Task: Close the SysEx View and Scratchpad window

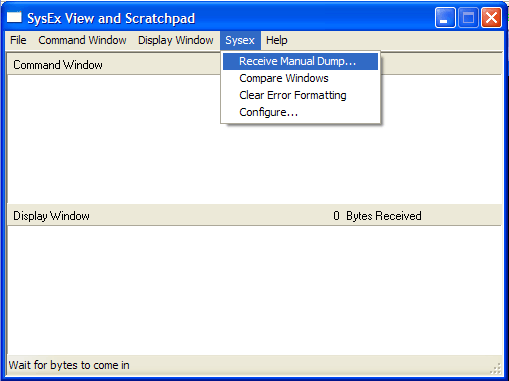Action: [x=491, y=18]
